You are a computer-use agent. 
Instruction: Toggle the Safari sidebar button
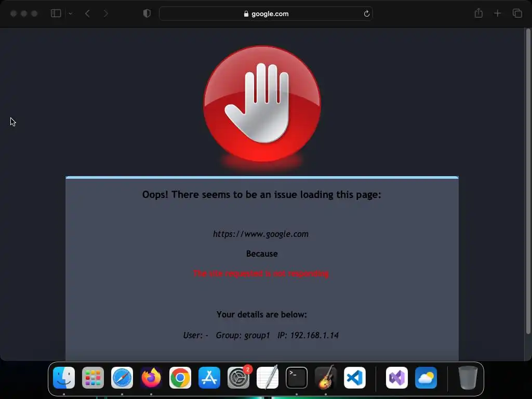click(56, 14)
